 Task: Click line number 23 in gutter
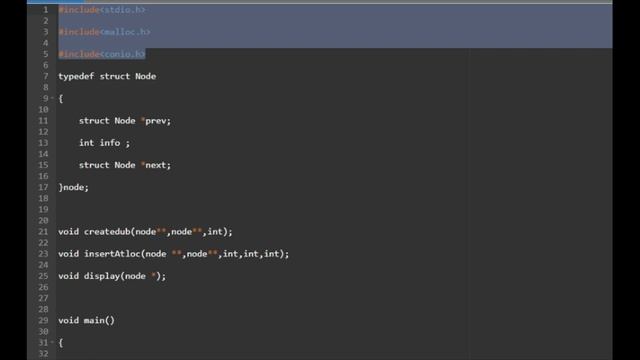43,254
